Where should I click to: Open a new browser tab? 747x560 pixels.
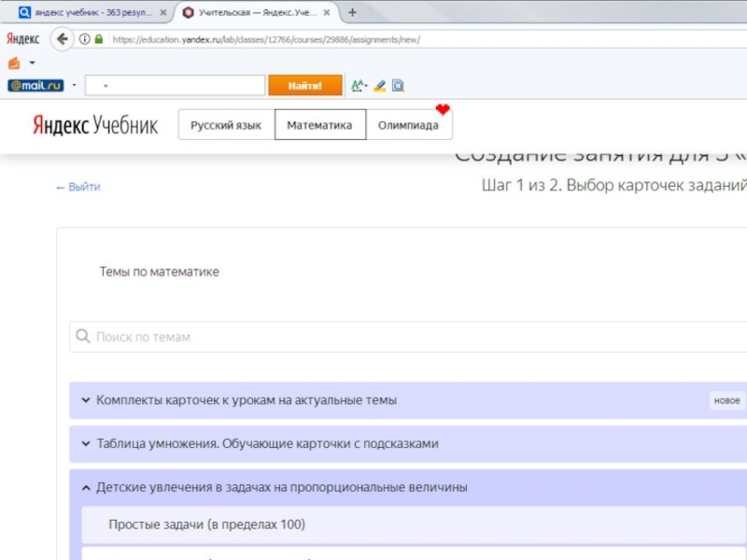click(352, 12)
